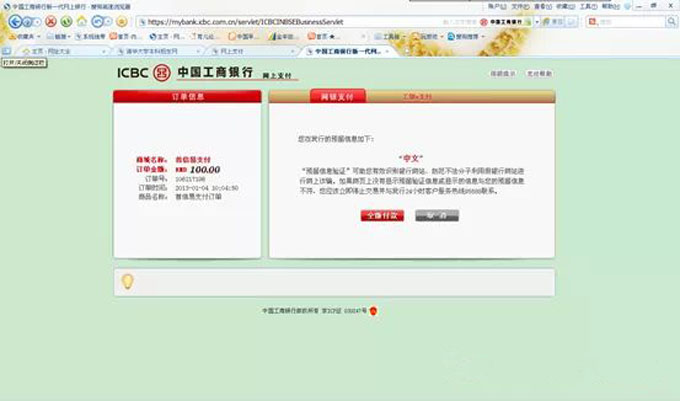Click the Forward arrow button
680x401 pixels.
click(27, 21)
